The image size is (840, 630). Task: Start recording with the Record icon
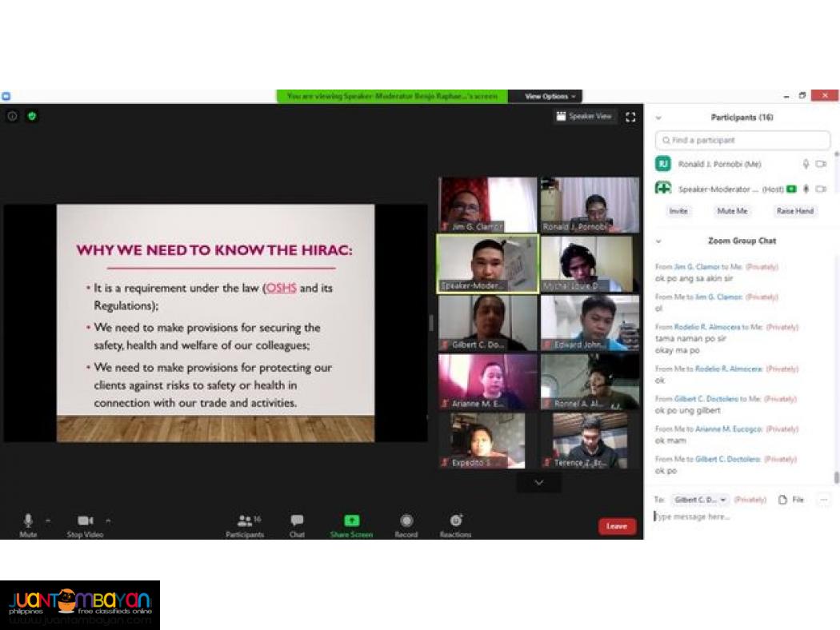[x=406, y=520]
